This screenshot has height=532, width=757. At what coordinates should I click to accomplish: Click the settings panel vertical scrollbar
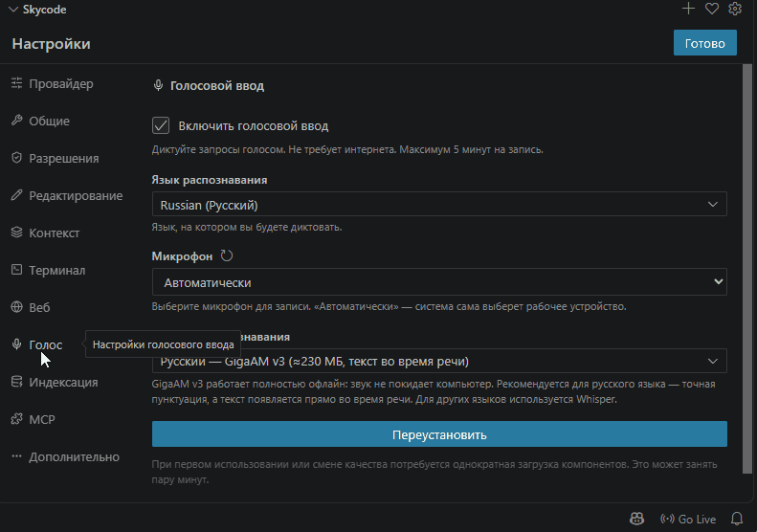(x=746, y=269)
